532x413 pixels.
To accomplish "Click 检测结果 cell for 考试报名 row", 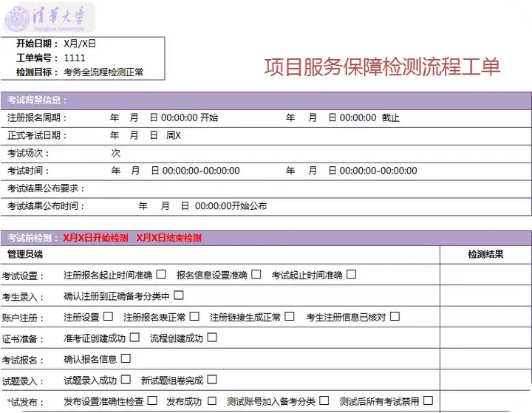I will pyautogui.click(x=485, y=359).
